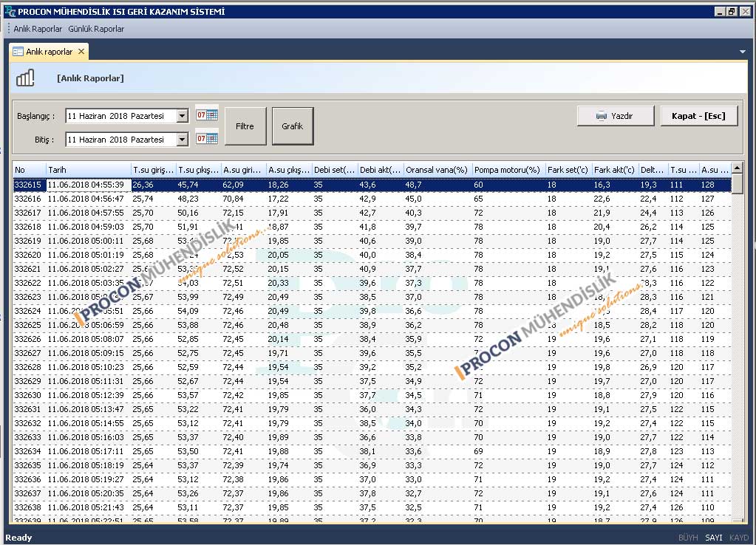Open the tab list dropdown arrow
Image resolution: width=756 pixels, height=545 pixels.
click(x=743, y=52)
